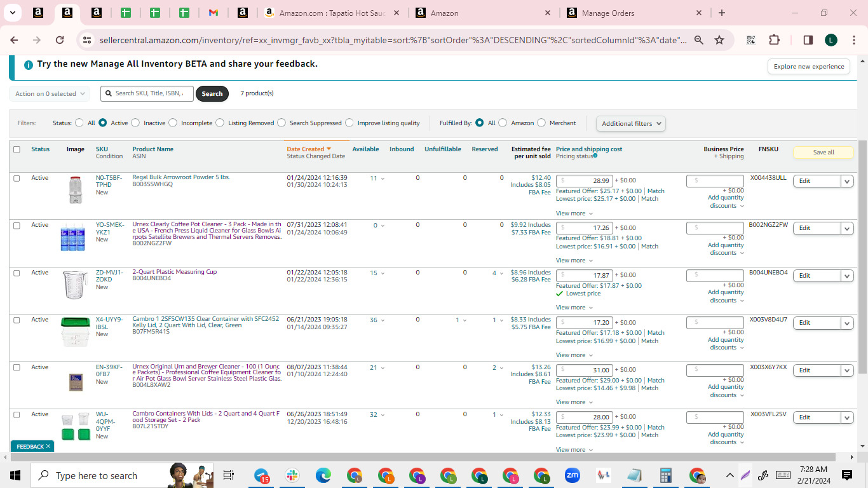868x488 pixels.
Task: Open the Edit dropdown arrow for Regal Arrowroot
Action: [x=847, y=181]
